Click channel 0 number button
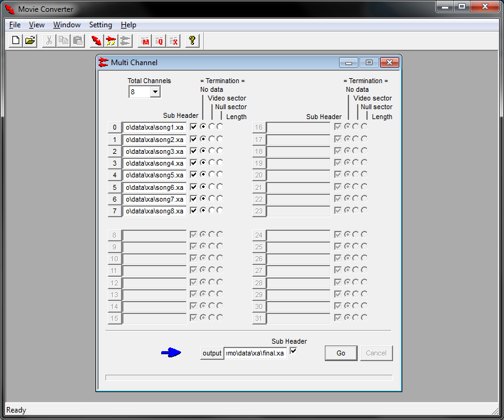This screenshot has height=420, width=504. [x=115, y=127]
